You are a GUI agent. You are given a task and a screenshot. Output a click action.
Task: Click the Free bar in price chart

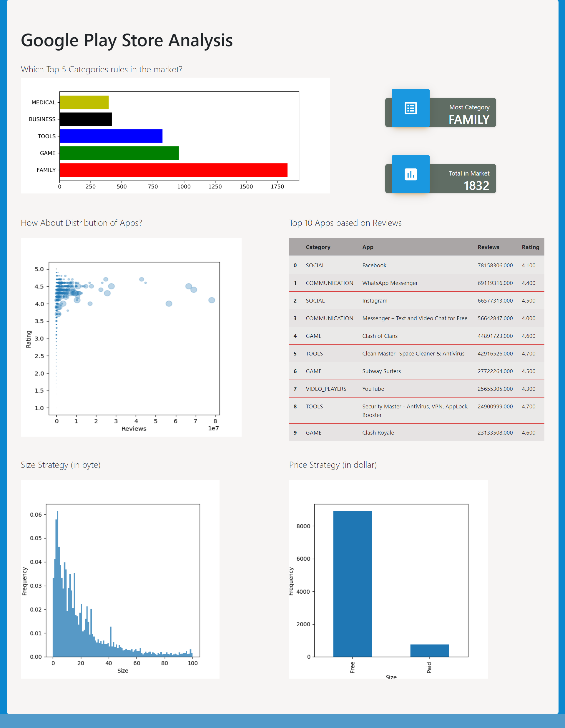(352, 583)
